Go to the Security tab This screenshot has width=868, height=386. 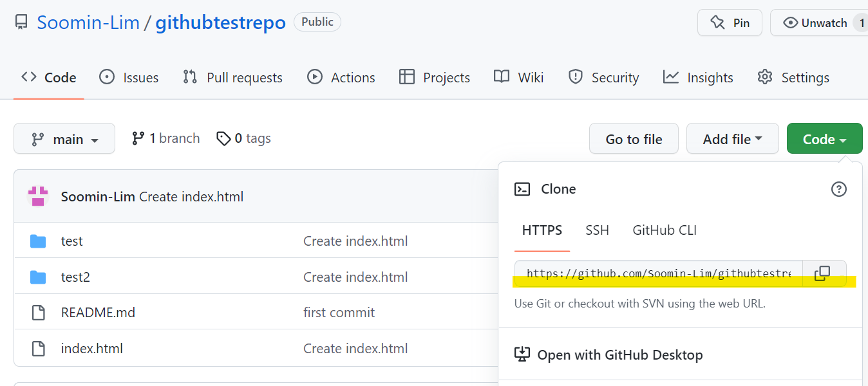tap(603, 77)
